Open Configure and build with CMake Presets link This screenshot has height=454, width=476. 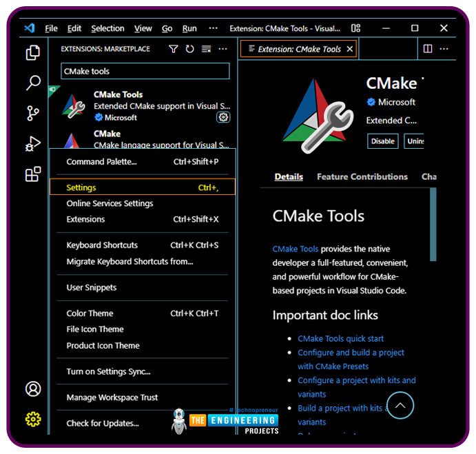[351, 359]
